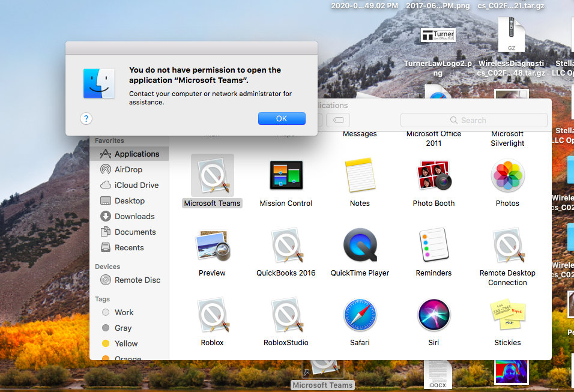Select the Reminders app icon
Image resolution: width=574 pixels, height=392 pixels.
(x=434, y=246)
